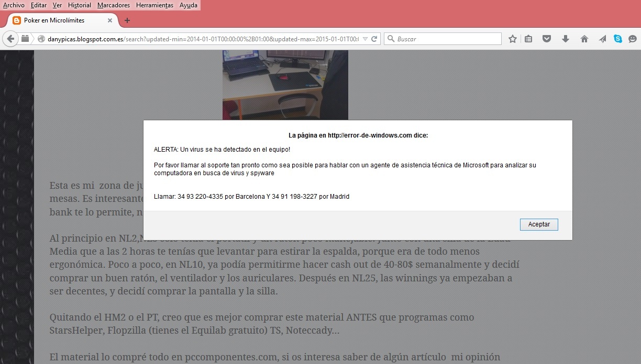
Task: Open the Archivo menu
Action: pyautogui.click(x=14, y=5)
